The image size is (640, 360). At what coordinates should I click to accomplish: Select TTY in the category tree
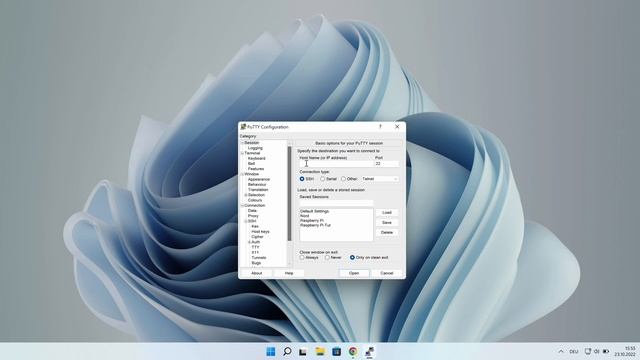coord(255,247)
